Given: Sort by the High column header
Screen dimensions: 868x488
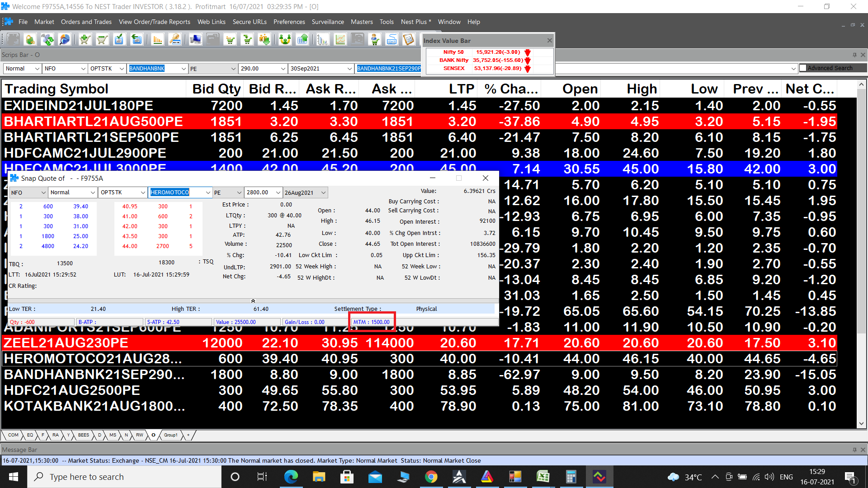Looking at the screenshot, I should tap(631, 89).
